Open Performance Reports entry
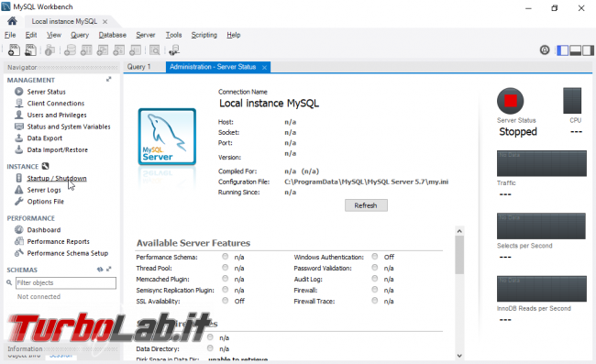596x364 pixels. tap(58, 241)
